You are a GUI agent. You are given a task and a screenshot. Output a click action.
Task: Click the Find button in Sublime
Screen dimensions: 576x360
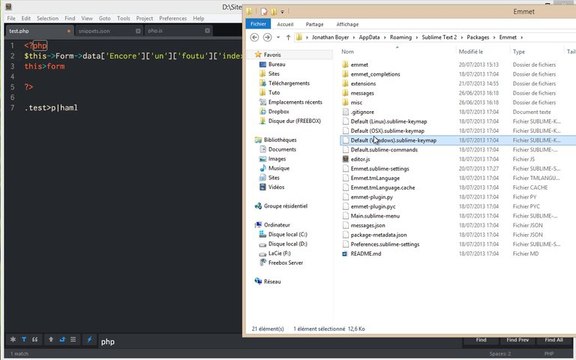point(481,340)
